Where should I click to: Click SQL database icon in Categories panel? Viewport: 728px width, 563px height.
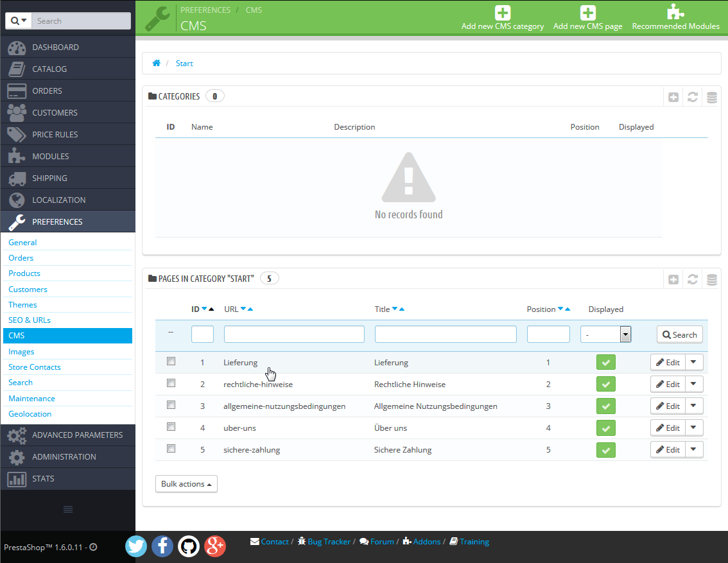click(712, 97)
